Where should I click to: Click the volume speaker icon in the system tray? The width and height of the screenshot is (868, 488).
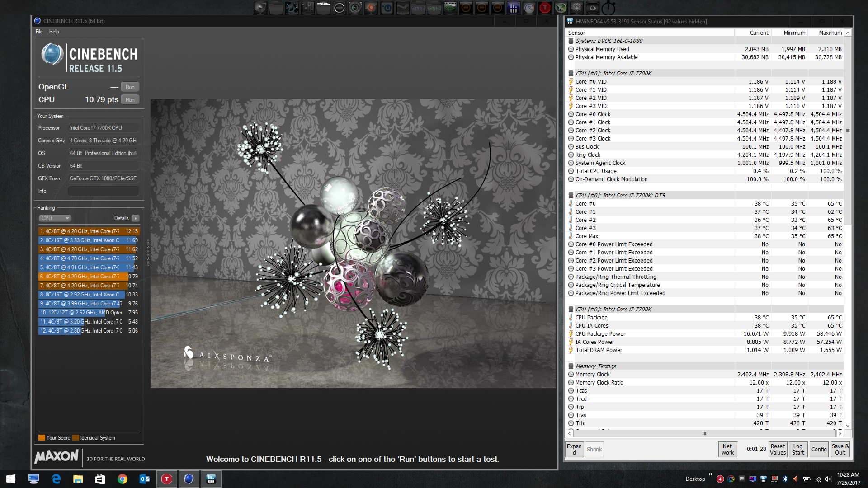[x=828, y=479]
